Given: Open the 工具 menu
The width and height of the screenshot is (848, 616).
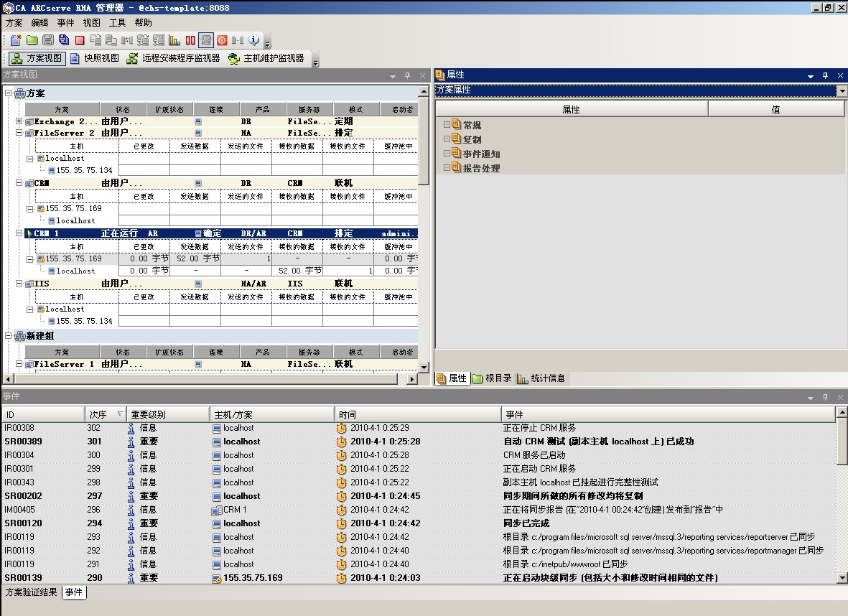Looking at the screenshot, I should 117,23.
